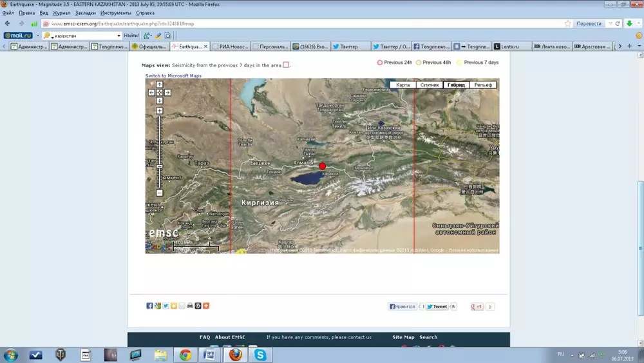Open Skype from the Windows taskbar
The image size is (644, 363).
(x=259, y=355)
